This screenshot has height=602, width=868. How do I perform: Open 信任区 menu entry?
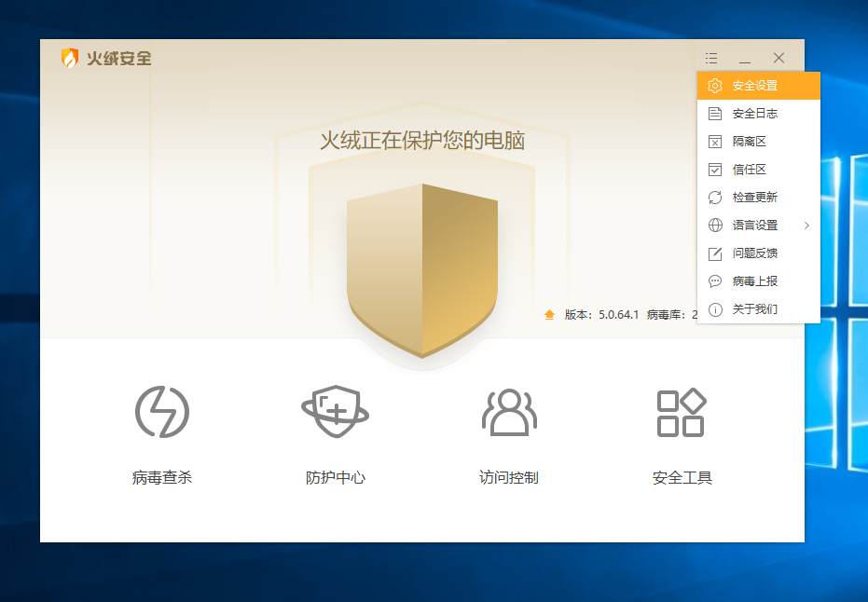758,170
